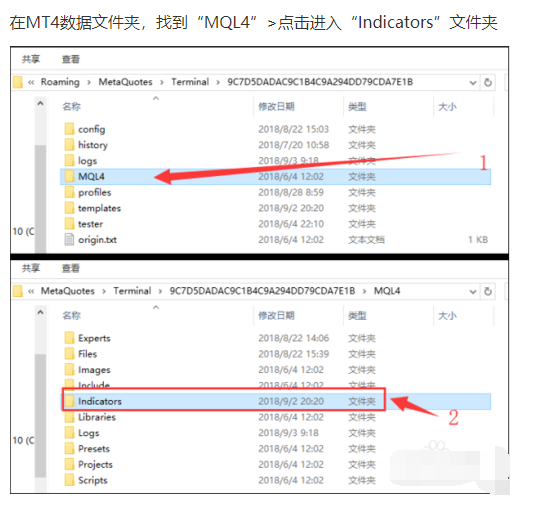This screenshot has height=509, width=558.
Task: Click the Projects folder icon
Action: coord(69,464)
